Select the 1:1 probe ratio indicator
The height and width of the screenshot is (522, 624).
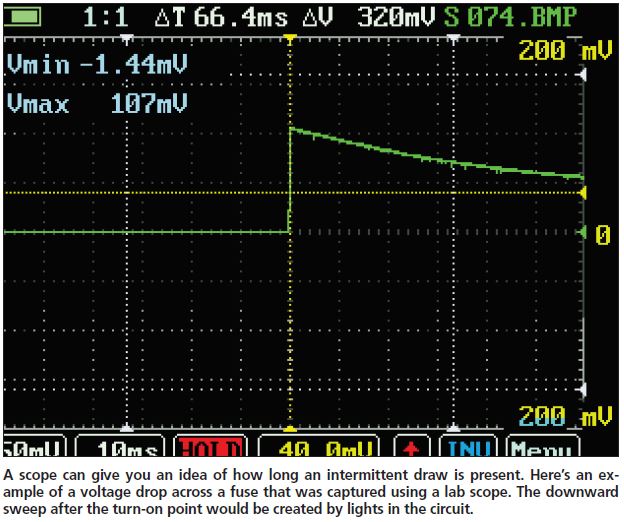[x=105, y=18]
